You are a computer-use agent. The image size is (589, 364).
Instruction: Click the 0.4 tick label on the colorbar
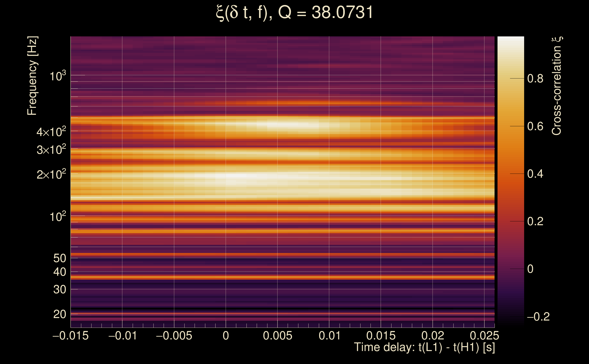click(x=535, y=174)
